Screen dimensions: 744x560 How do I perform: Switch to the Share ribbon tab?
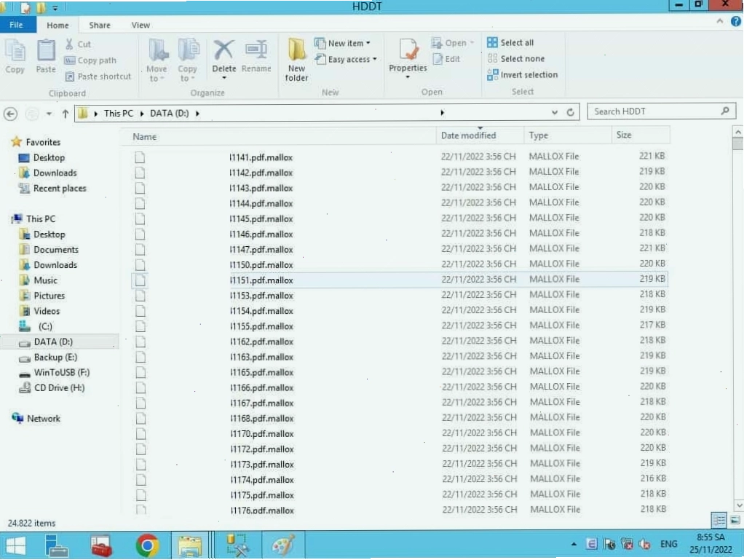click(x=100, y=25)
